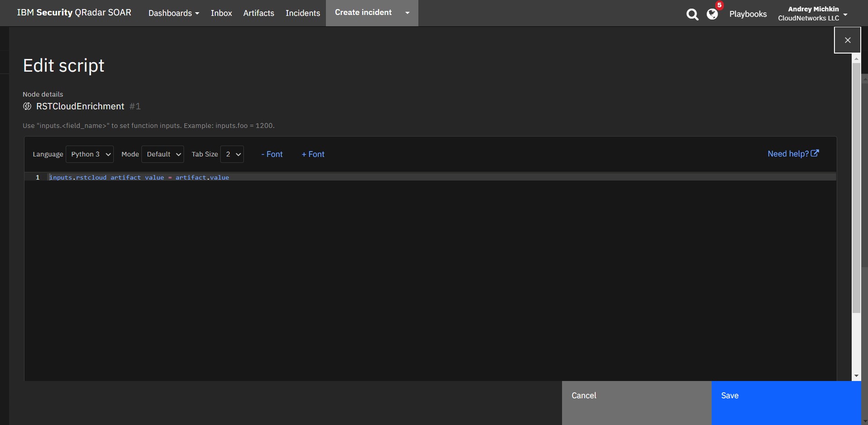868x425 pixels.
Task: Open the Mode Default dropdown
Action: 163,154
